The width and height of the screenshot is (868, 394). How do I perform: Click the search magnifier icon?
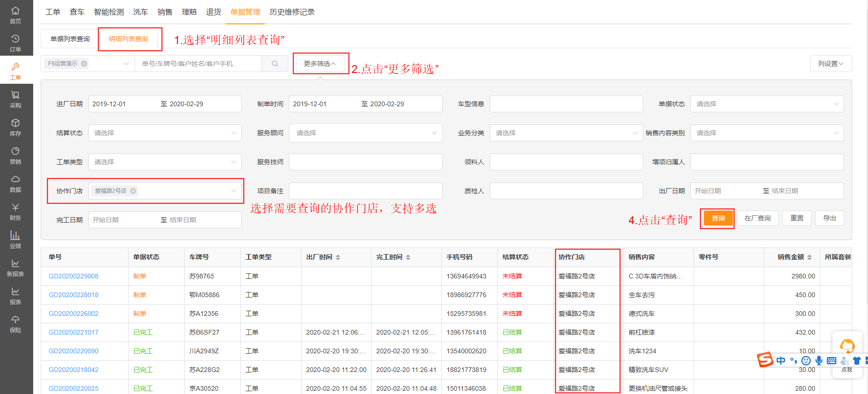(x=275, y=64)
